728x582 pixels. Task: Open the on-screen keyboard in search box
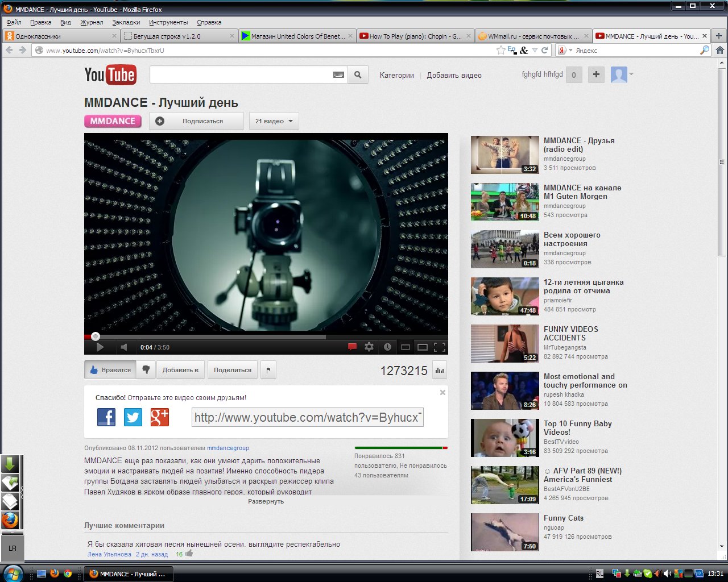point(338,74)
